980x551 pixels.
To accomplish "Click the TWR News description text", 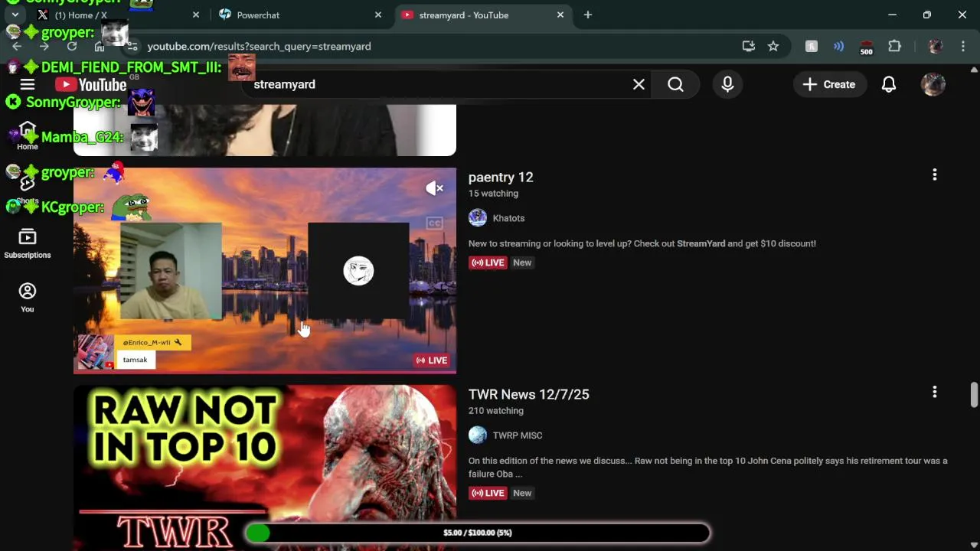I will (708, 467).
